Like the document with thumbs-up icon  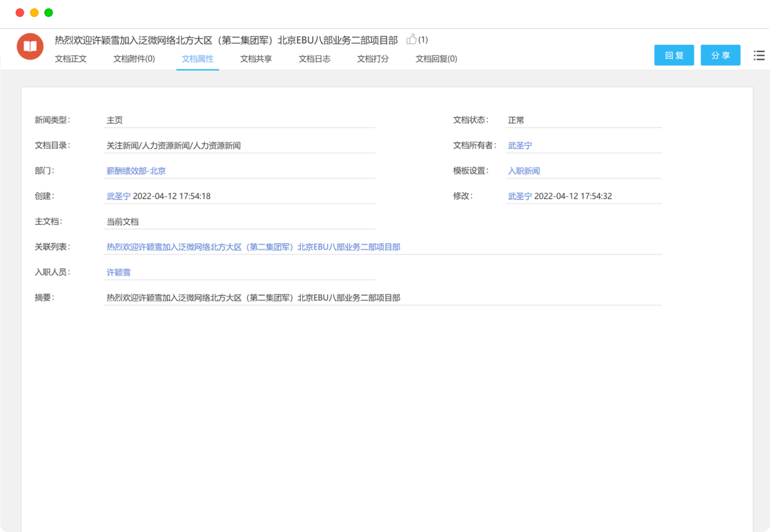click(x=411, y=39)
